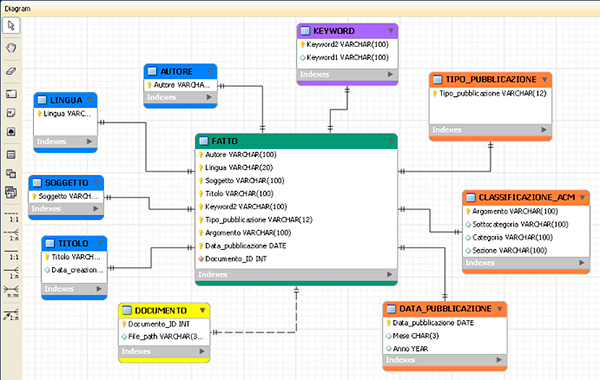Click the DOCUMENTO table icon

coord(127,310)
